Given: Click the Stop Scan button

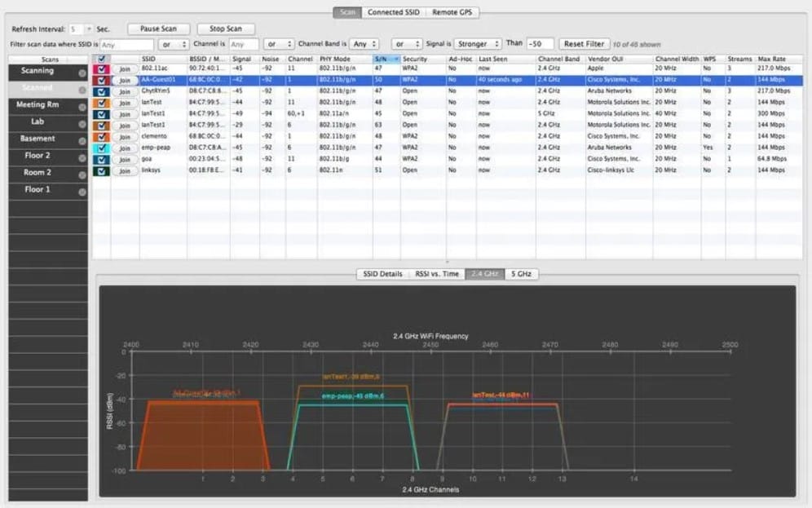Looking at the screenshot, I should pos(226,29).
